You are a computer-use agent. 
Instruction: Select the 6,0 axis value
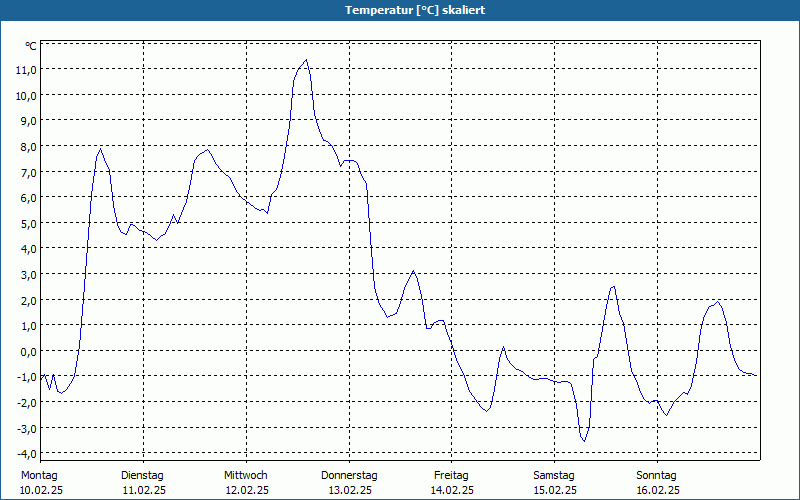point(28,198)
